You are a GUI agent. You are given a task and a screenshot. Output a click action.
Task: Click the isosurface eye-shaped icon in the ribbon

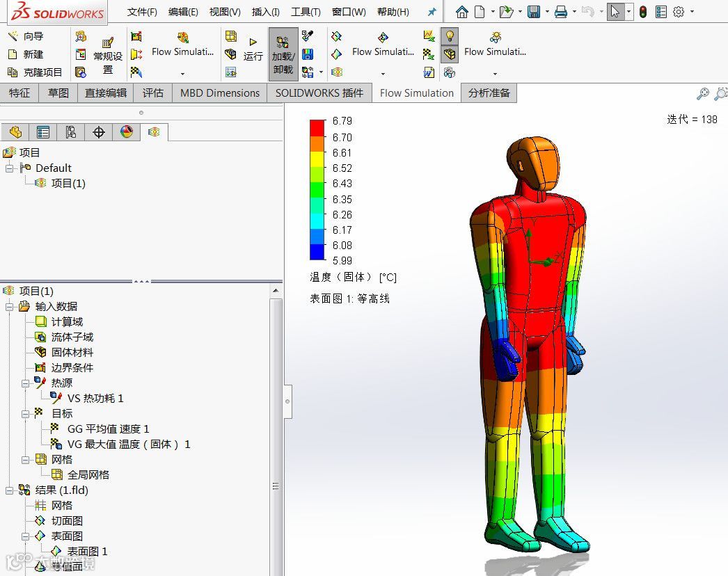(x=337, y=72)
